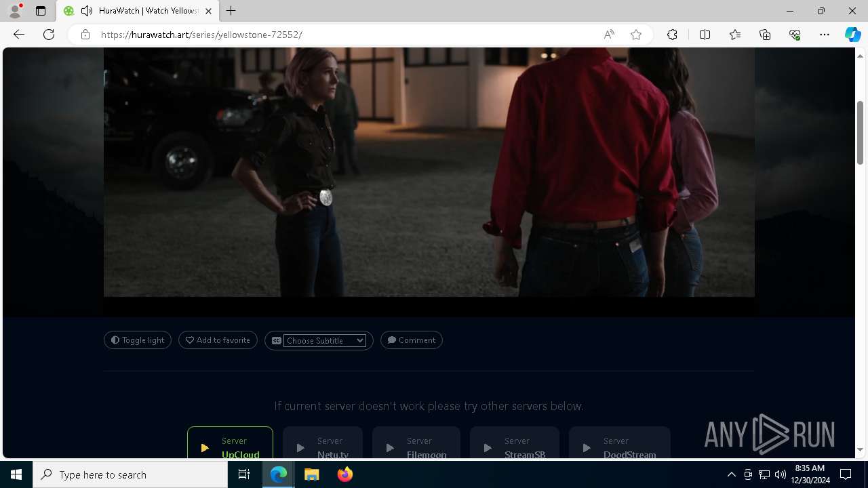The height and width of the screenshot is (488, 868).
Task: Add Yellowstone to favorites
Action: pos(218,340)
